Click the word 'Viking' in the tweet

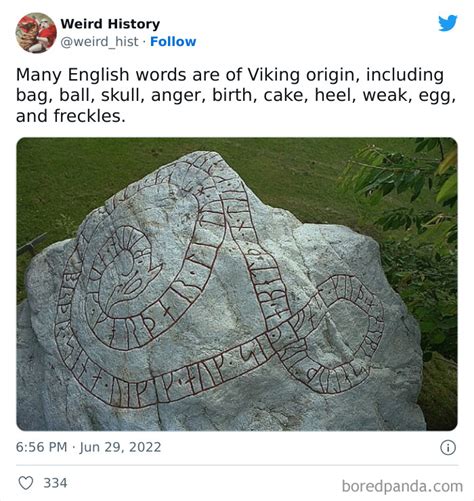(273, 75)
